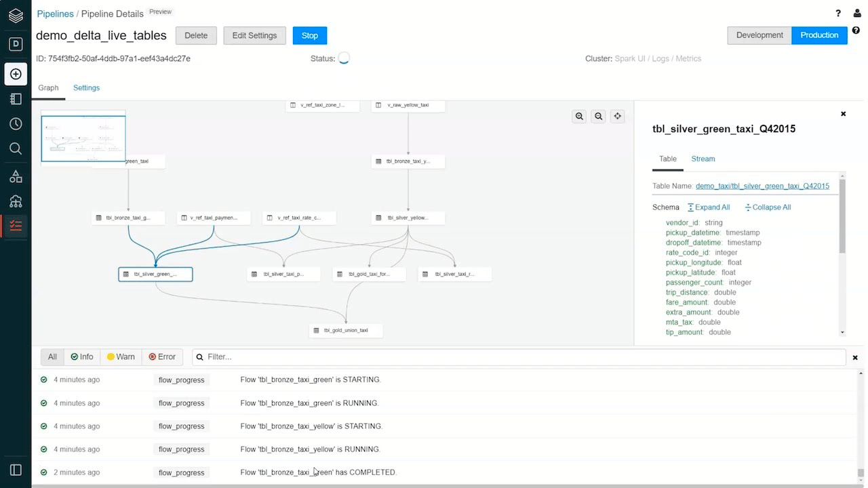This screenshot has width=868, height=488.
Task: Switch to the Graph tab
Action: click(48, 88)
